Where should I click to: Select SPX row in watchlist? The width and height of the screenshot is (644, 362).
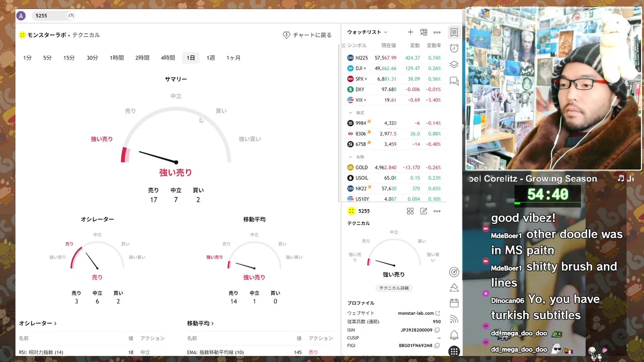[x=394, y=79]
